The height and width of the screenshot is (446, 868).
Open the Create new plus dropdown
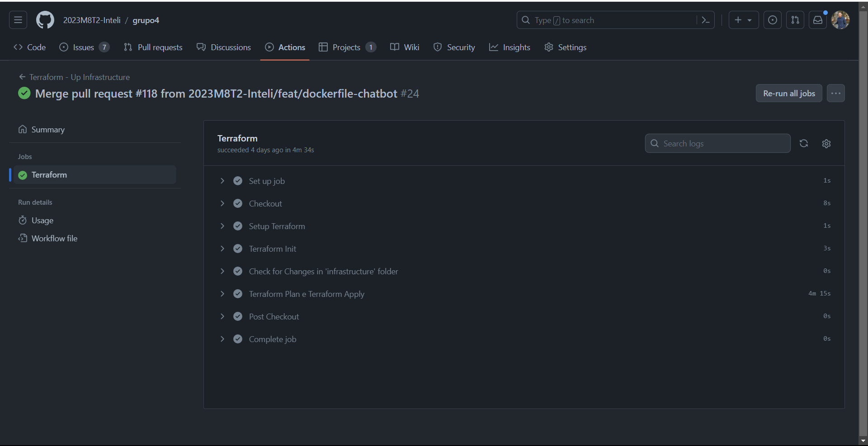[743, 20]
